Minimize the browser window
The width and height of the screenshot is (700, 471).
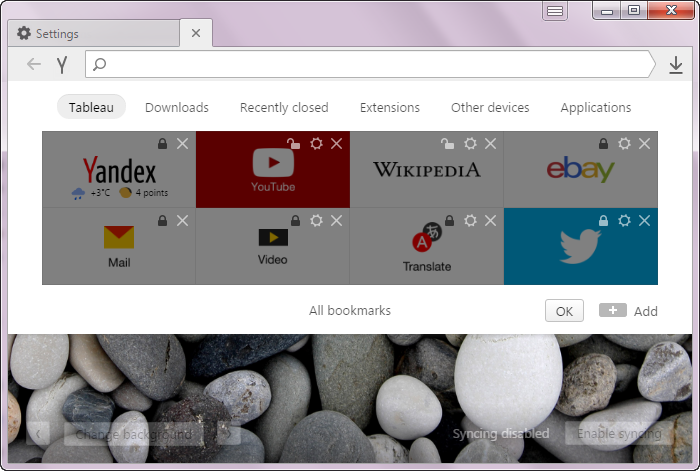[607, 11]
